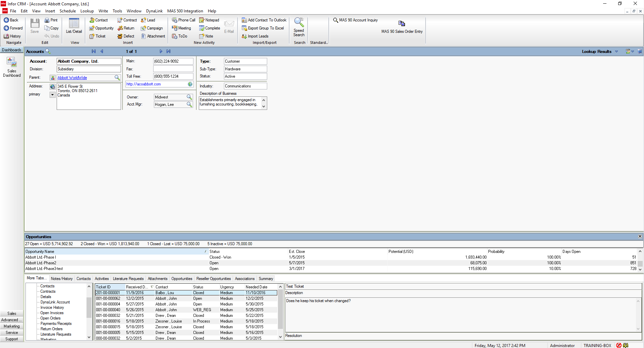Open MAS 90 Sales Order Entry

click(x=402, y=27)
